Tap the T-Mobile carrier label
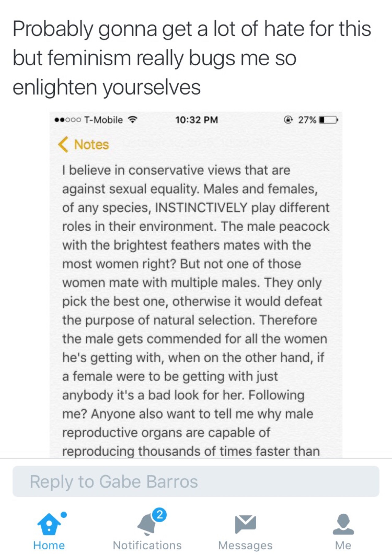This screenshot has width=392, height=555. click(x=103, y=120)
